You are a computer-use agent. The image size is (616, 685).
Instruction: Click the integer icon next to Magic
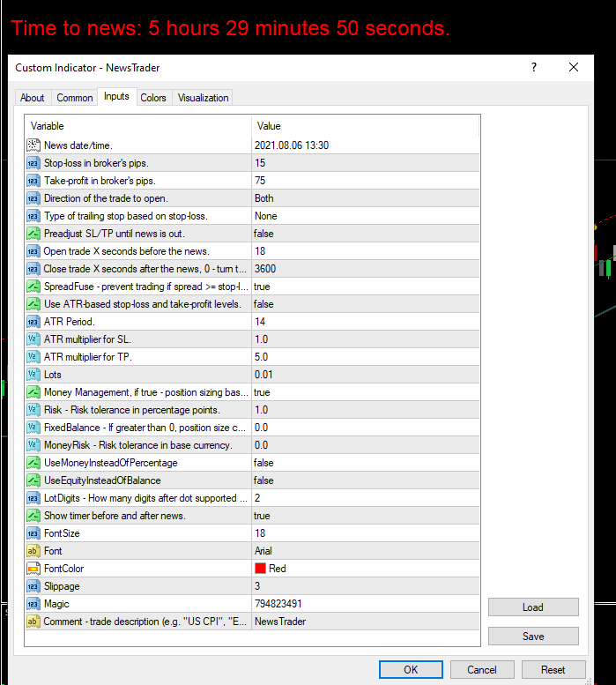tap(33, 604)
